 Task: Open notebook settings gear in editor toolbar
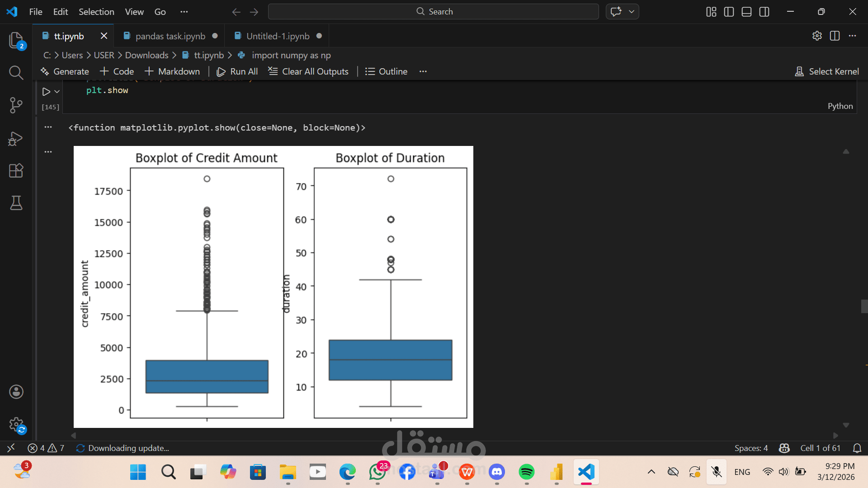[x=817, y=36]
